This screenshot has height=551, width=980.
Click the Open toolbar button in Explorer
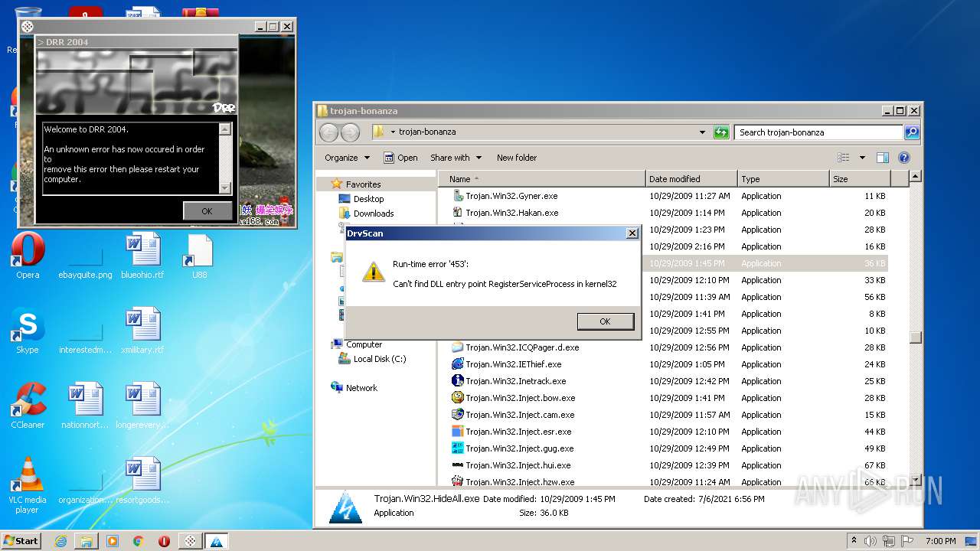(401, 158)
